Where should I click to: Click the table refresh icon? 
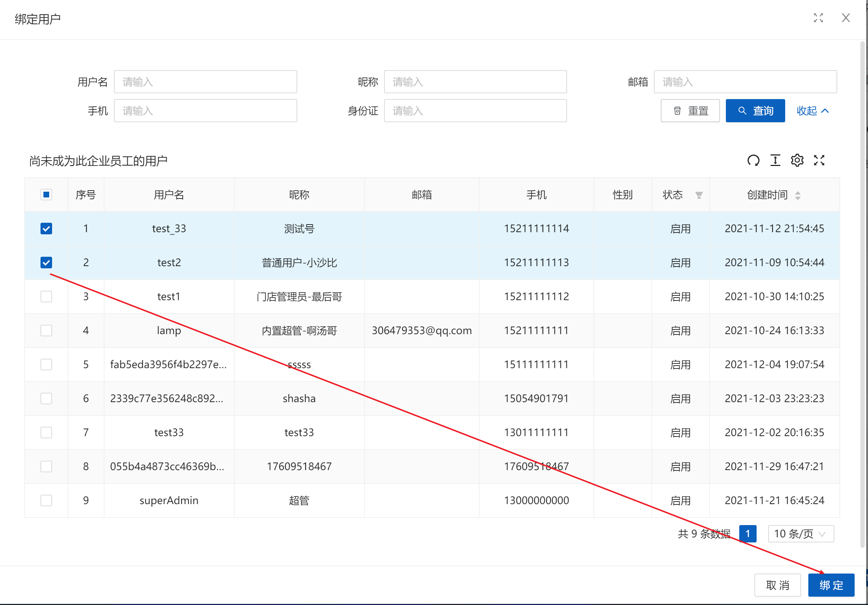pyautogui.click(x=753, y=161)
